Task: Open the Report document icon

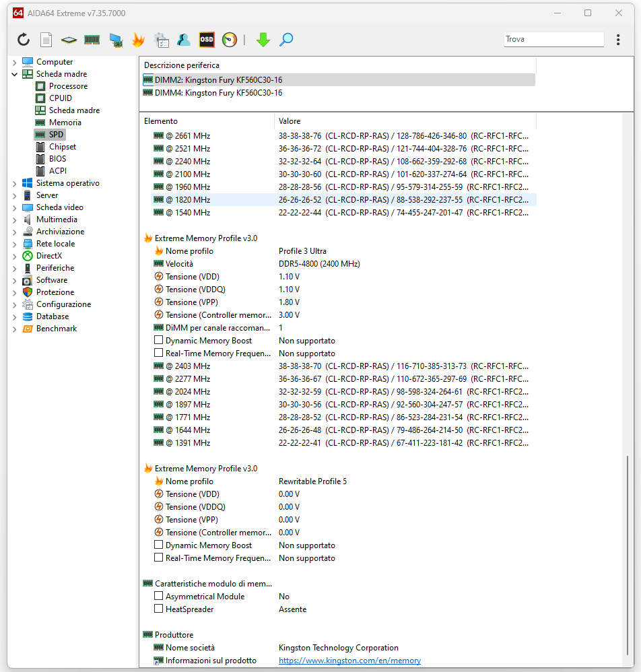Action: [46, 40]
